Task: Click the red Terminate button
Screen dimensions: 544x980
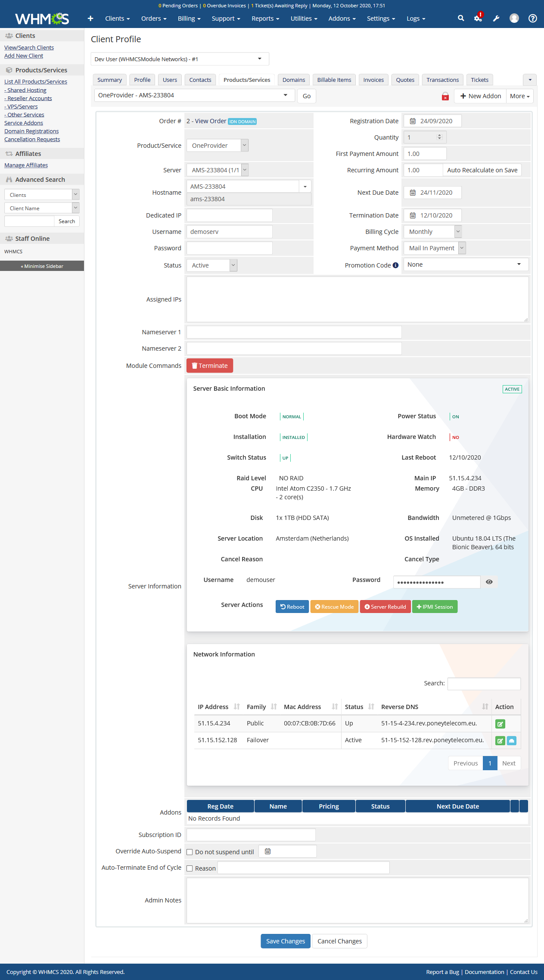Action: click(x=210, y=366)
